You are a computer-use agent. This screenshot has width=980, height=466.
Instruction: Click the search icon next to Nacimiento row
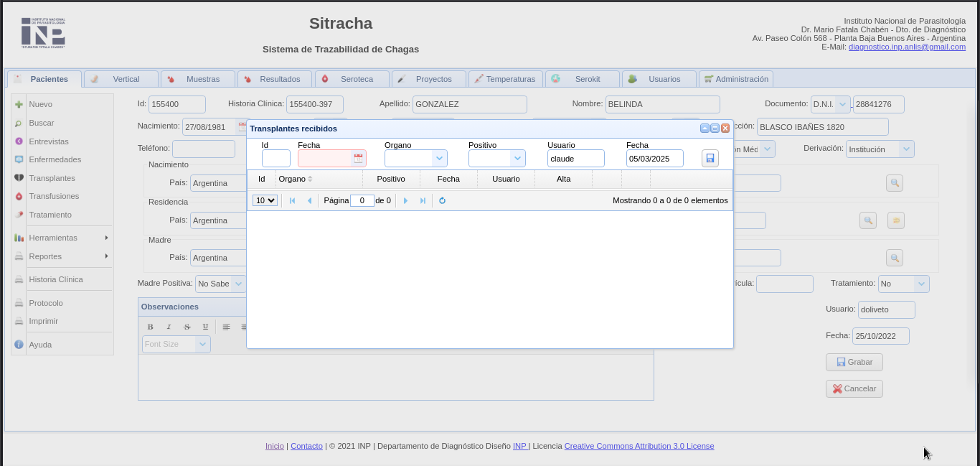pyautogui.click(x=894, y=183)
